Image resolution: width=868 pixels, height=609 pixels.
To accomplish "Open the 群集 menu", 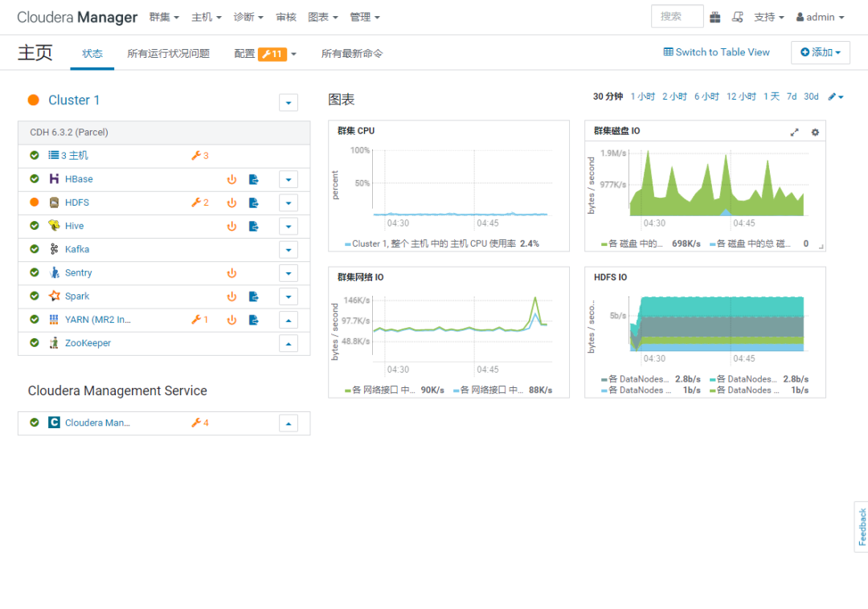I will click(x=164, y=17).
